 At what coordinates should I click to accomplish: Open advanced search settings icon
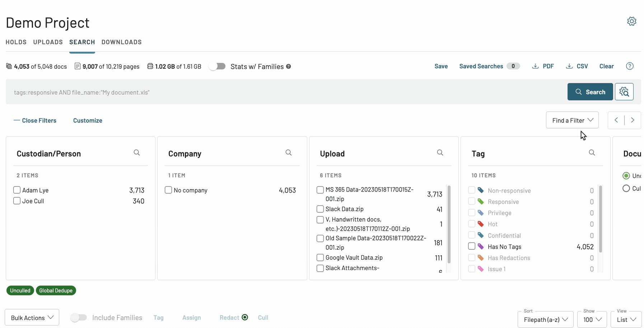click(x=624, y=92)
